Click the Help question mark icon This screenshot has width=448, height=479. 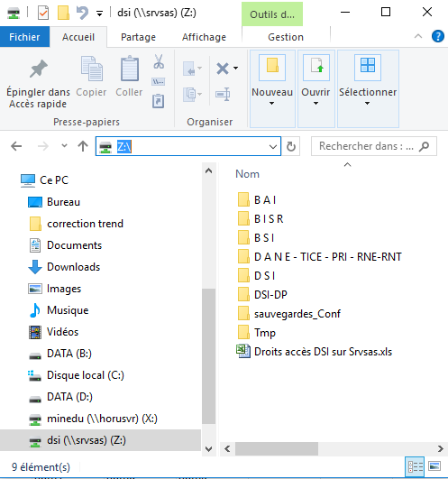pyautogui.click(x=437, y=36)
